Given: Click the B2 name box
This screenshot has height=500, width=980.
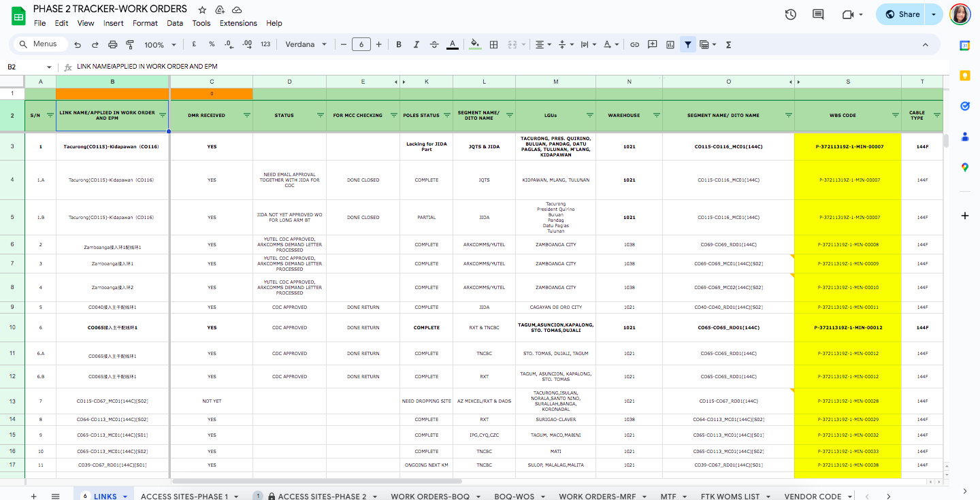Looking at the screenshot, I should tap(29, 67).
